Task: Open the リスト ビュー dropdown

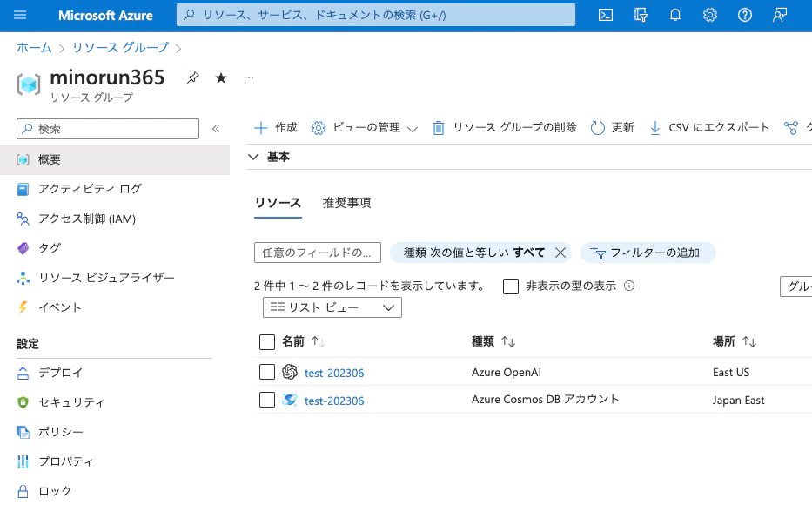Action: pyautogui.click(x=332, y=307)
